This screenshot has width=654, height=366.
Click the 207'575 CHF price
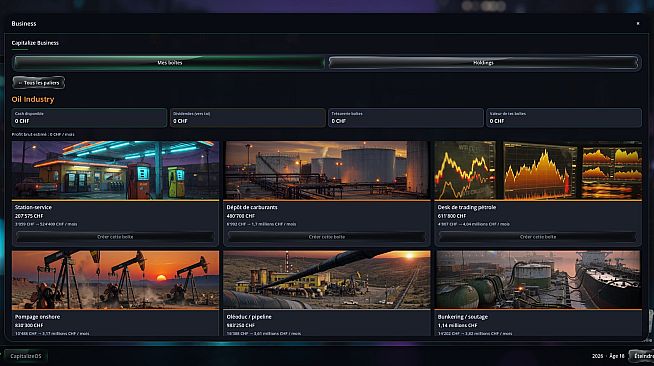pyautogui.click(x=29, y=216)
